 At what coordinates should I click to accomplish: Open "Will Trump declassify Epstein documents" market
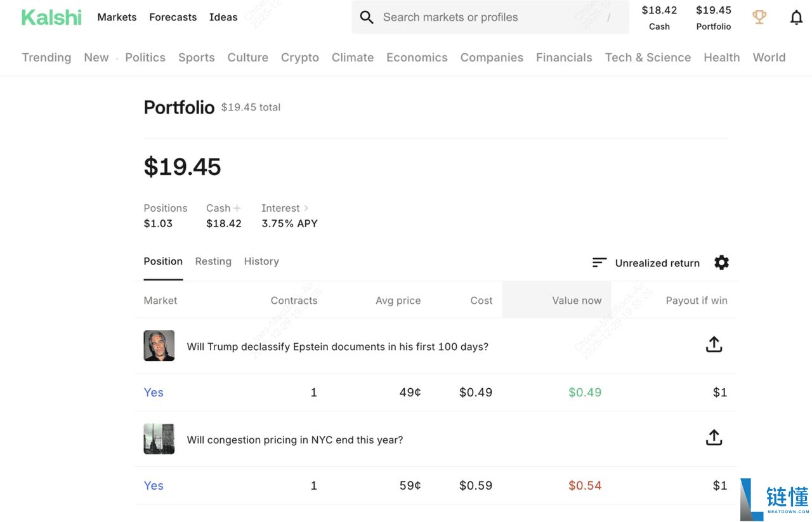337,347
